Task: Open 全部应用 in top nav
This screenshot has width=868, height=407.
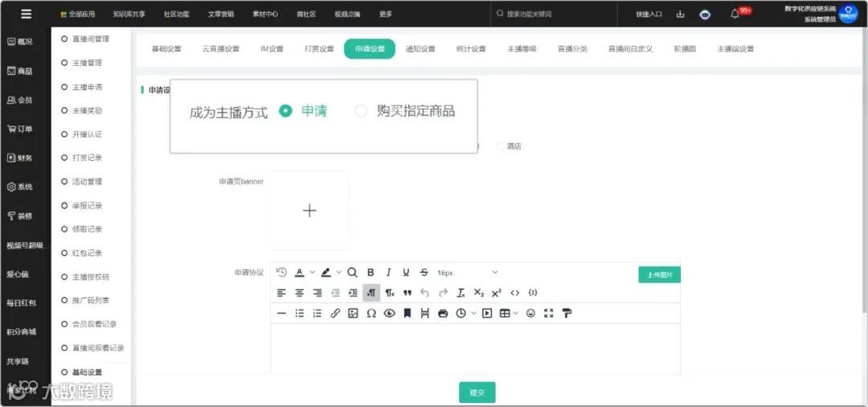Action: pos(78,14)
